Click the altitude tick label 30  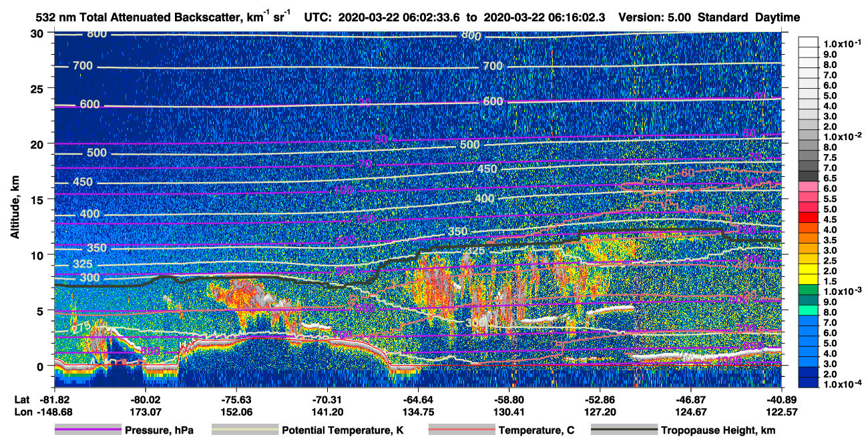pos(38,33)
